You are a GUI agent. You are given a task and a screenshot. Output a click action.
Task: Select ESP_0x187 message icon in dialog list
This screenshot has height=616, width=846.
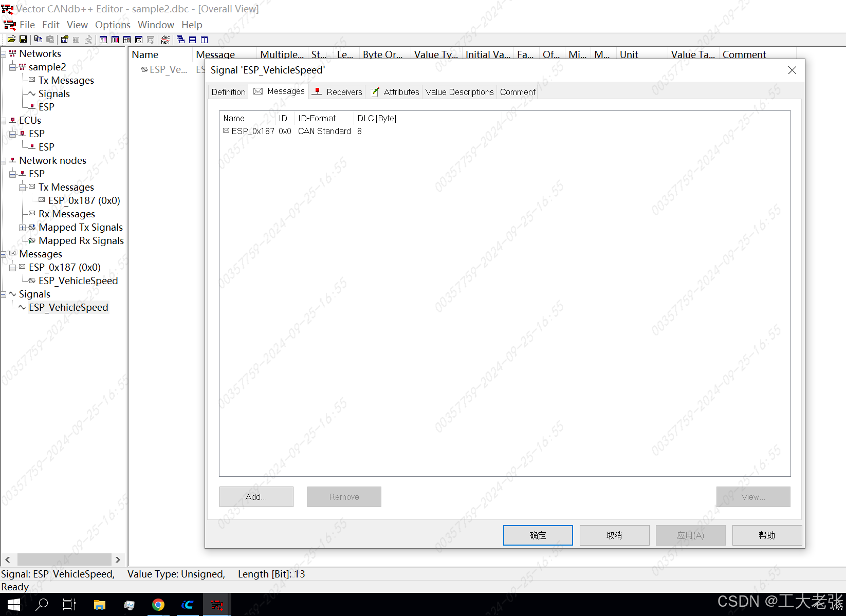(x=226, y=131)
